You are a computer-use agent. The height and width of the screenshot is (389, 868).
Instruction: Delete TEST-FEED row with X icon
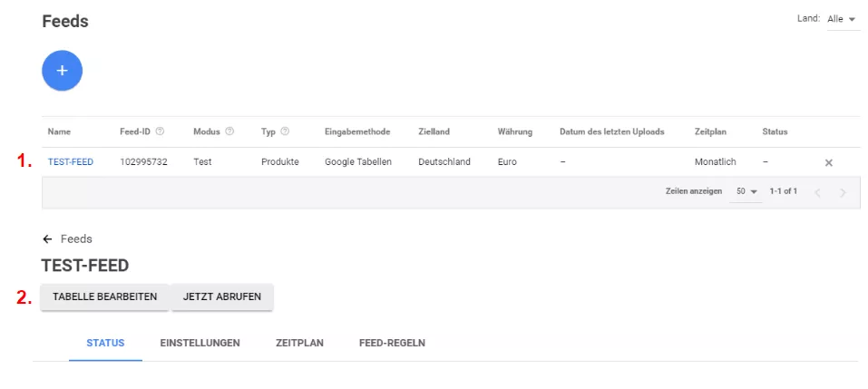pyautogui.click(x=829, y=162)
